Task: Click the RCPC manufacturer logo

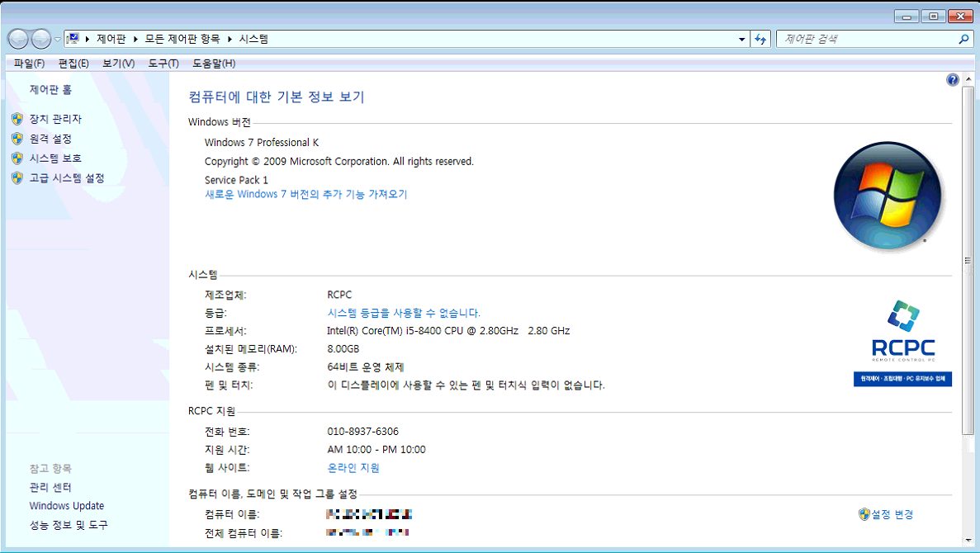Action: (x=902, y=343)
